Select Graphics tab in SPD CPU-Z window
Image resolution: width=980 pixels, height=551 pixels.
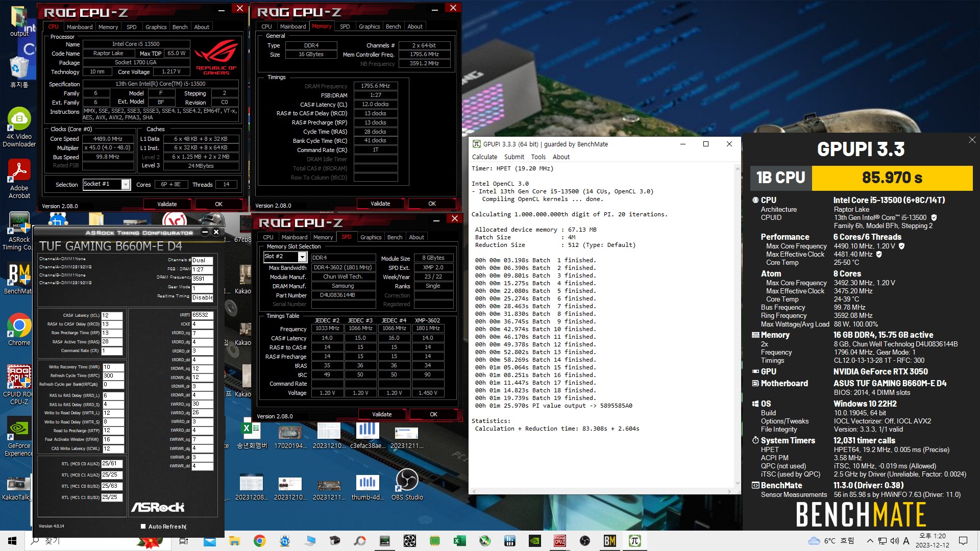[371, 237]
